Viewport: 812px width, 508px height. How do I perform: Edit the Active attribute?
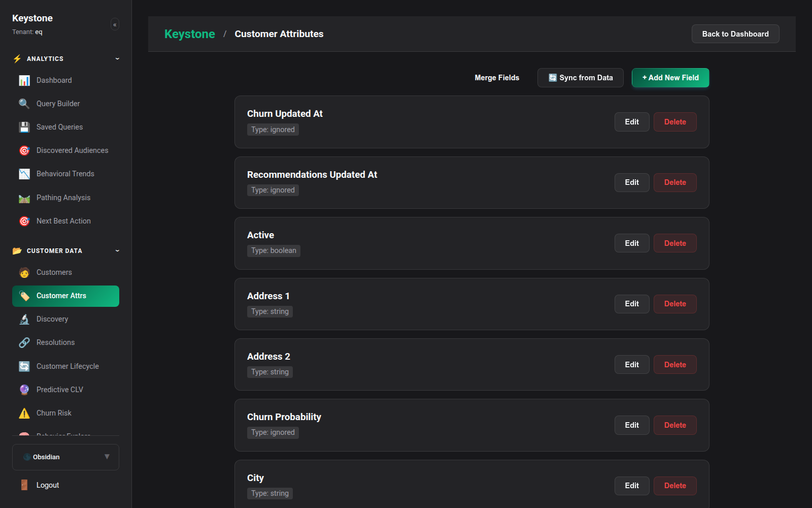coord(632,243)
